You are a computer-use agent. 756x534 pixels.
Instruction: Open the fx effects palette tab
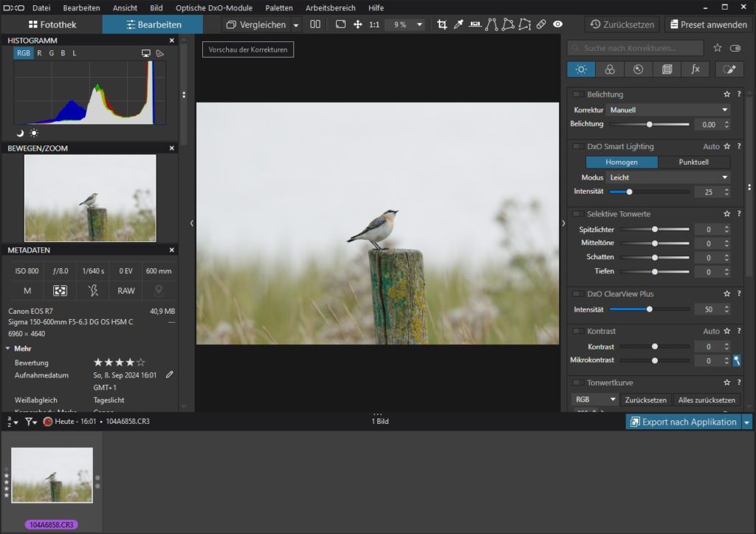pyautogui.click(x=695, y=69)
